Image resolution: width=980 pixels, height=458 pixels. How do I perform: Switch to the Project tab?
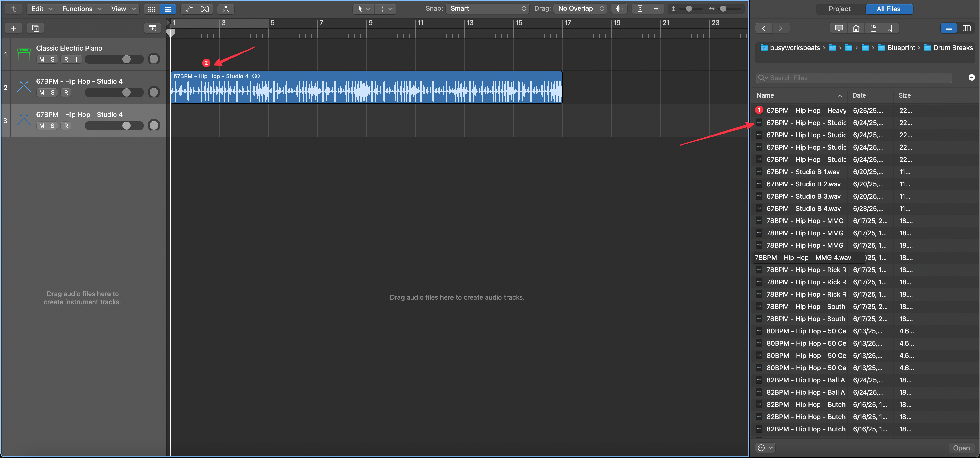840,9
